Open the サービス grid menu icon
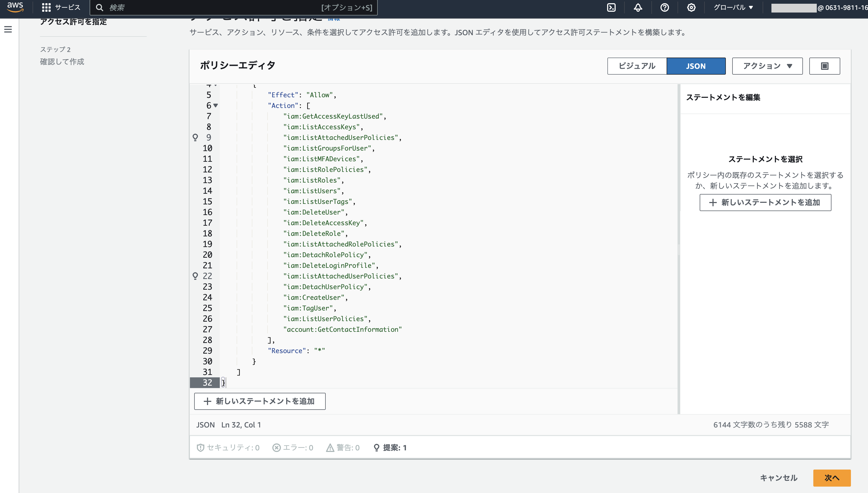The width and height of the screenshot is (868, 493). [x=46, y=7]
